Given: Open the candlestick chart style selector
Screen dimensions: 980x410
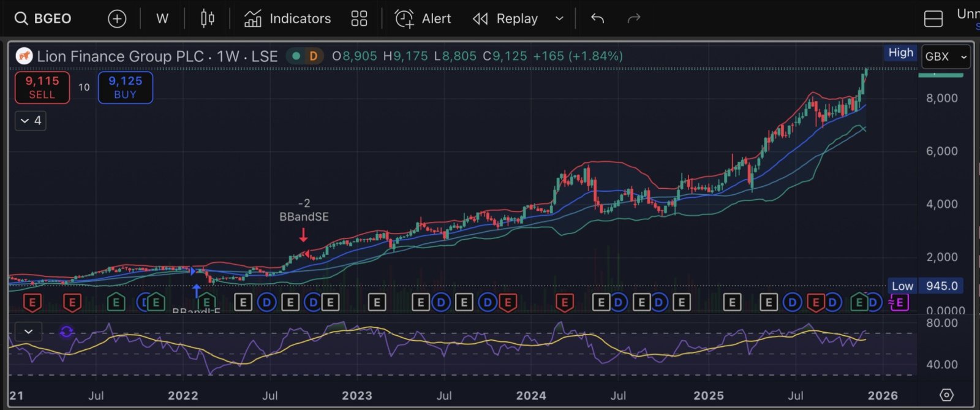Looking at the screenshot, I should (x=208, y=18).
